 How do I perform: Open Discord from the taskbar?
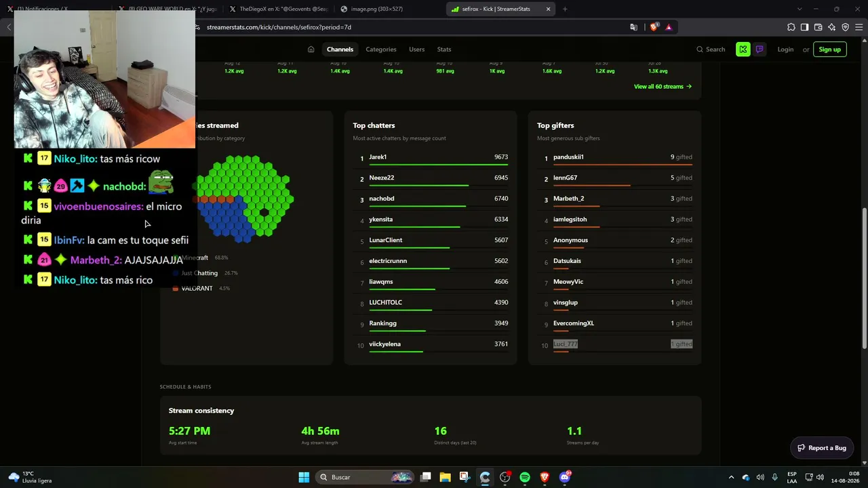565,477
